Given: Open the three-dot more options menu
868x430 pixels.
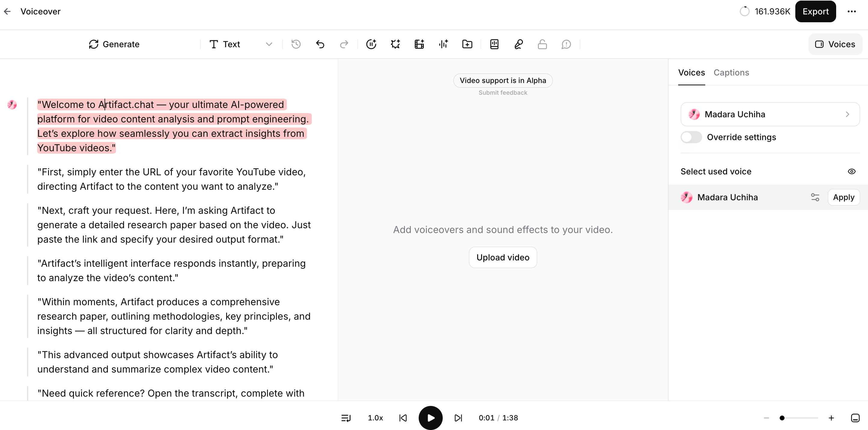Looking at the screenshot, I should click(x=851, y=11).
